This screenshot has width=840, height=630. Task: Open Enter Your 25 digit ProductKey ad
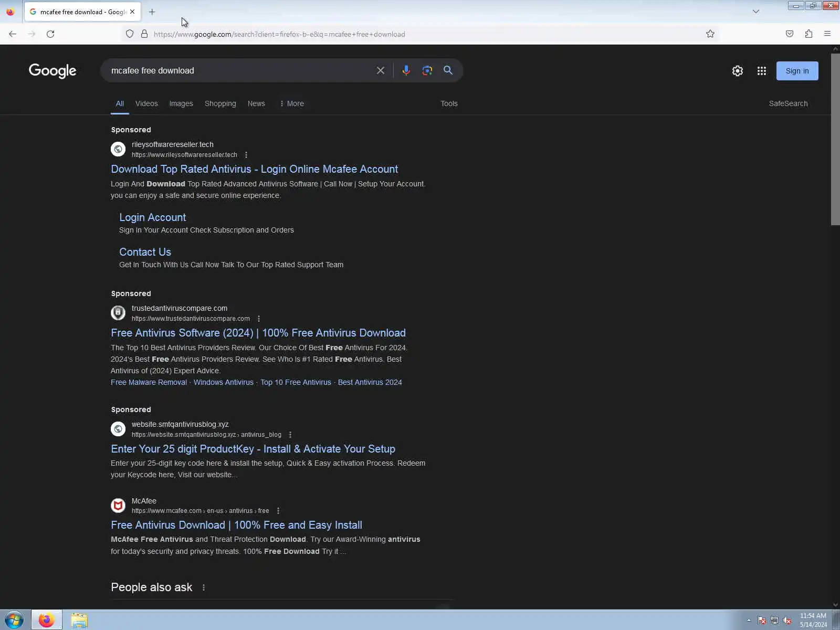(253, 449)
